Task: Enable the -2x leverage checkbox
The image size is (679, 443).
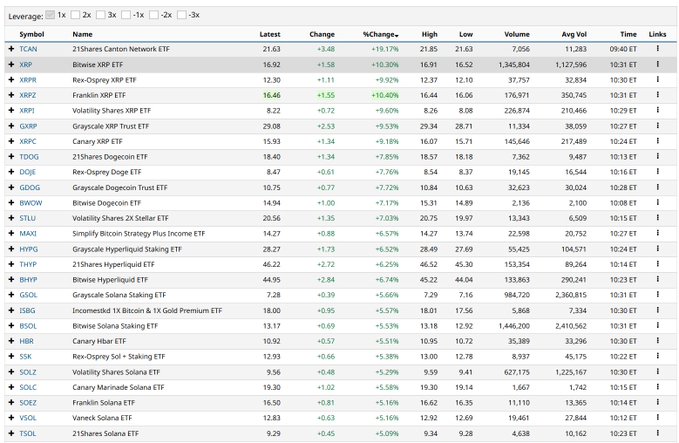Action: coord(154,15)
